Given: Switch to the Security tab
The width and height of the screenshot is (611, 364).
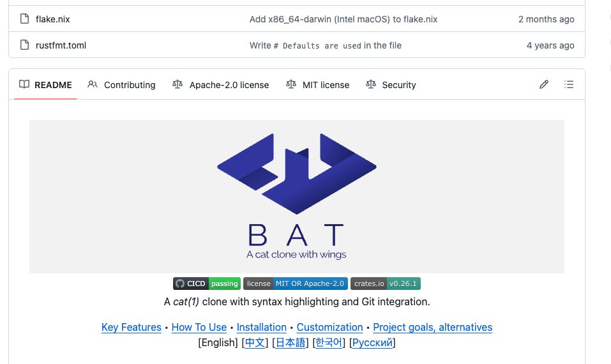Looking at the screenshot, I should tap(391, 84).
